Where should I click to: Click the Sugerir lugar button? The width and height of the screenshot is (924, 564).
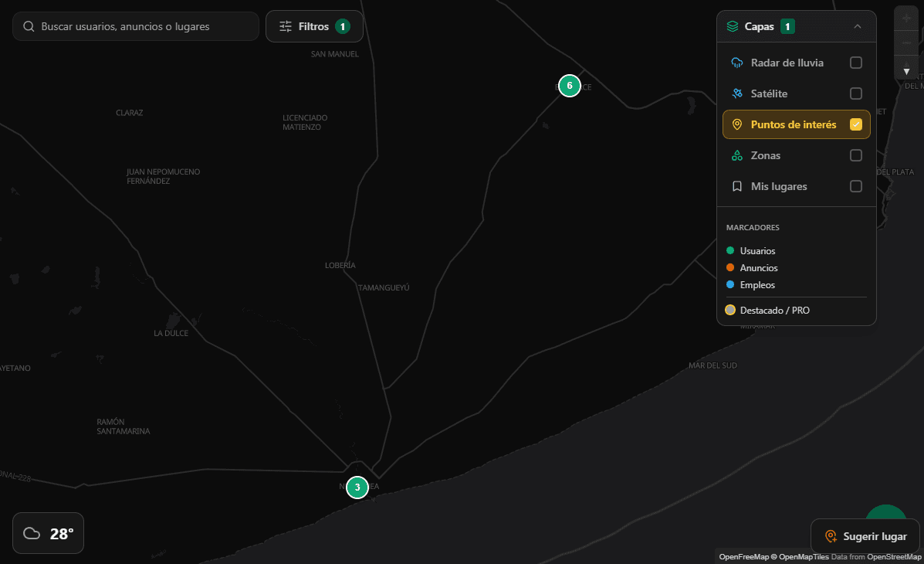pyautogui.click(x=865, y=536)
